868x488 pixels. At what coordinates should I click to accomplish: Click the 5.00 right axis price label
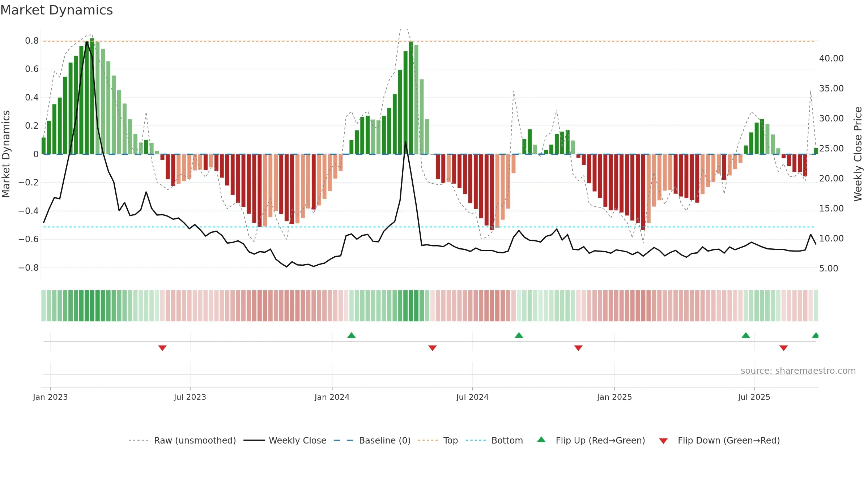coord(829,269)
